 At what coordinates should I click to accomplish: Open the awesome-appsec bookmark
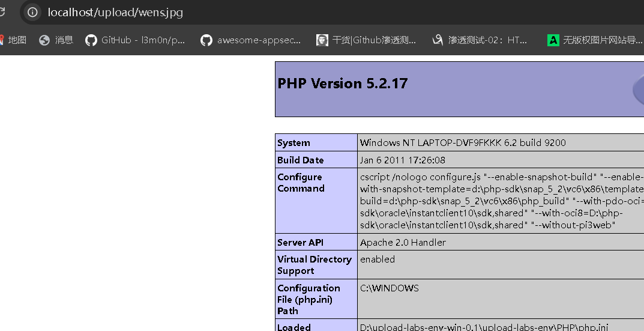250,40
